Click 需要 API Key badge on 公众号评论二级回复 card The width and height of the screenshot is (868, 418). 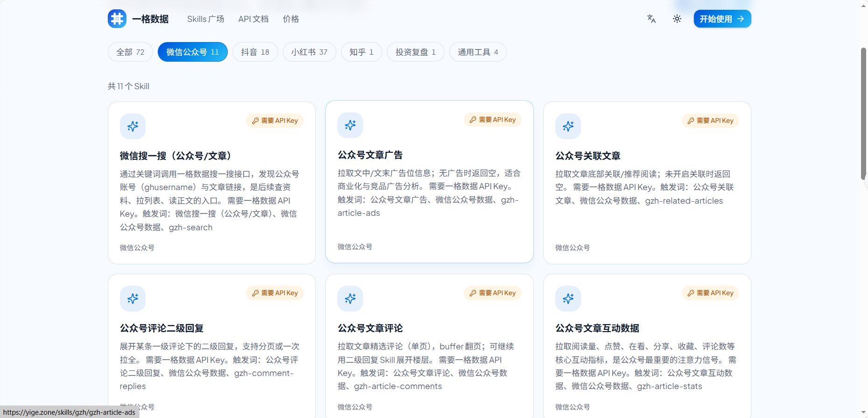[275, 293]
